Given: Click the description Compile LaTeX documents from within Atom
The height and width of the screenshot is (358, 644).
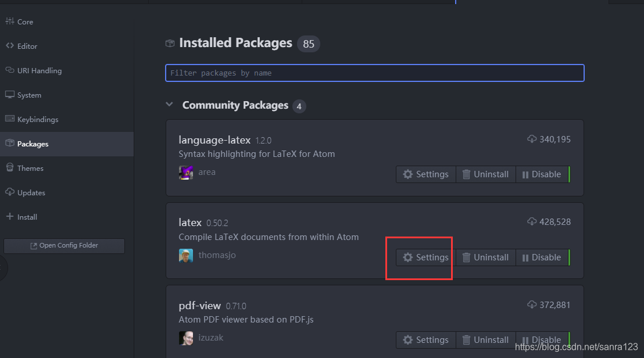Looking at the screenshot, I should click(269, 237).
